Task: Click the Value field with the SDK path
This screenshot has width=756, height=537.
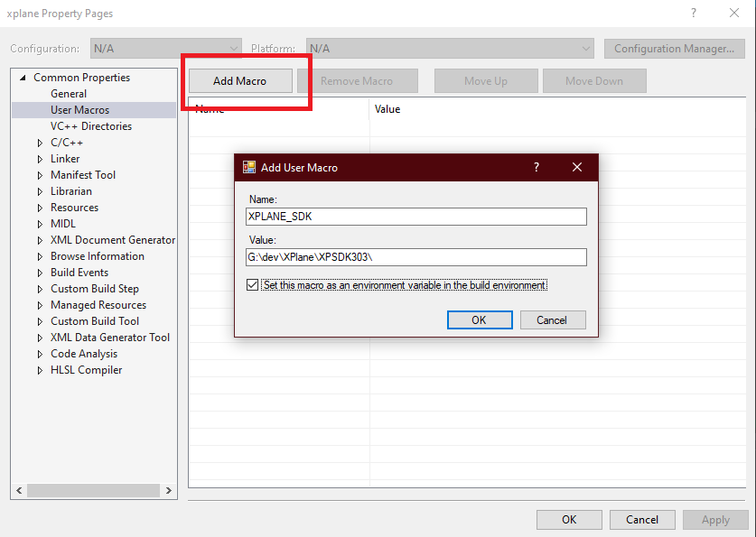Action: [416, 258]
